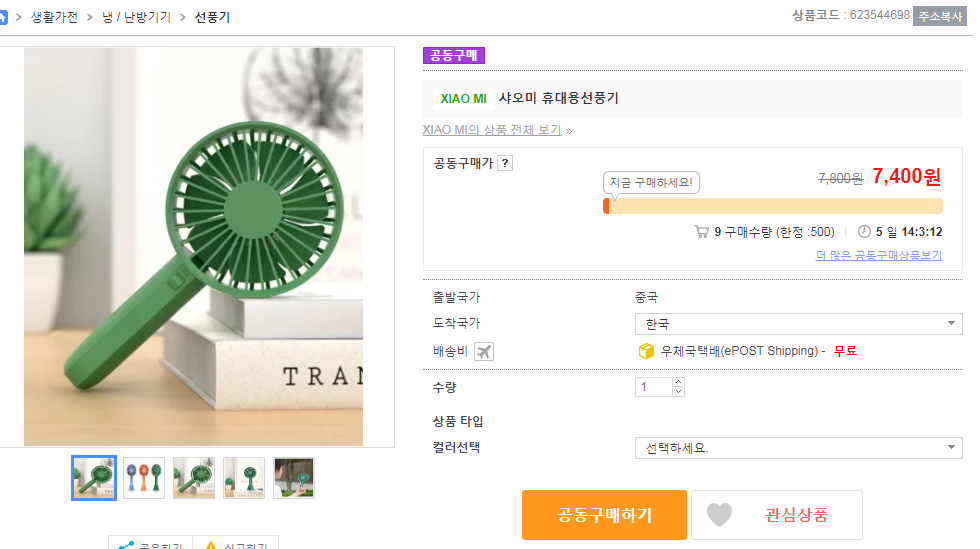Open the 도착국가 country dropdown showing 한국
The height and width of the screenshot is (549, 980).
[x=798, y=324]
